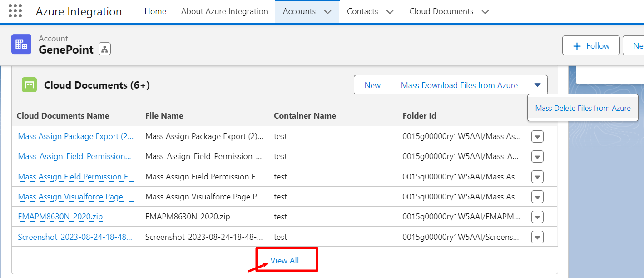
Task: Click the Cloud Documents (6+) heading
Action: [97, 85]
